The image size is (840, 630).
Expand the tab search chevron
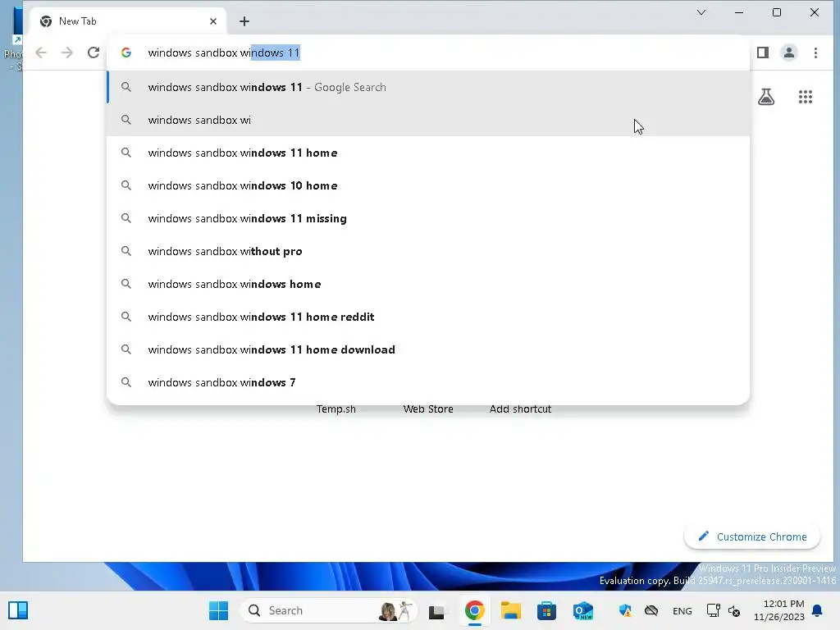tap(701, 12)
